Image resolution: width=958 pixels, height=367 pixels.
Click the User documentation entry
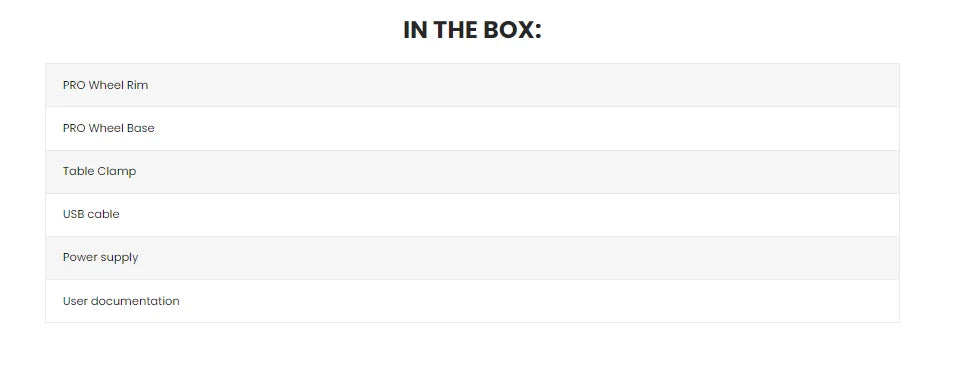click(121, 301)
